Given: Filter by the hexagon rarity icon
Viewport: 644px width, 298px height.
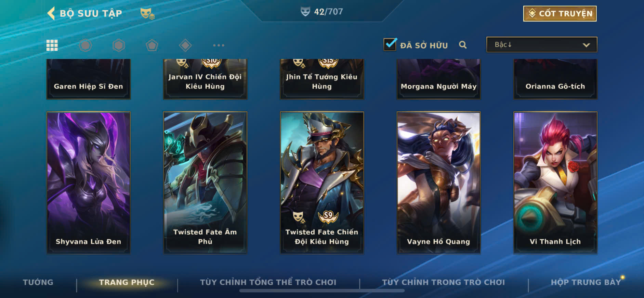Looking at the screenshot, I should [119, 45].
